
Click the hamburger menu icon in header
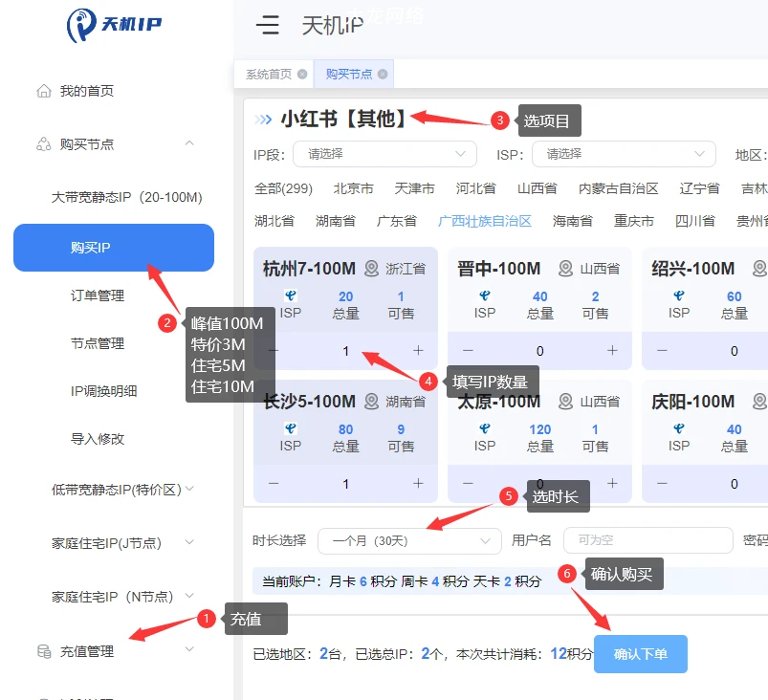click(268, 26)
